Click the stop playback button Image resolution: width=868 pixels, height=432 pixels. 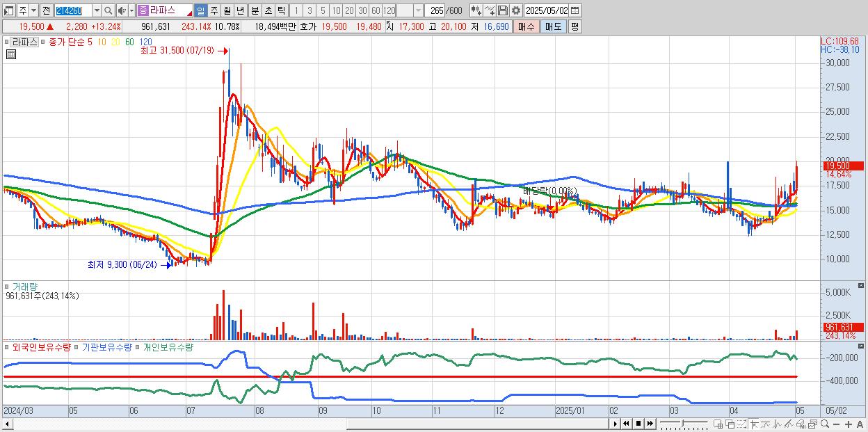pos(638,424)
